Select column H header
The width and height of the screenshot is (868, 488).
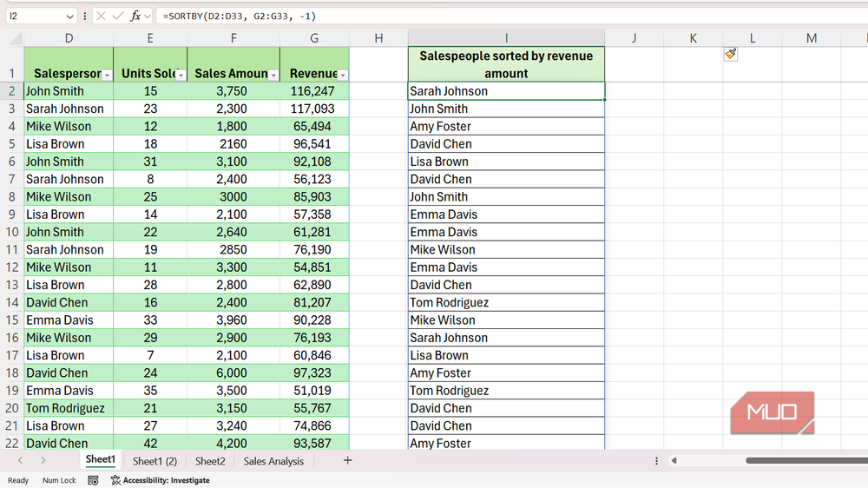[x=378, y=38]
